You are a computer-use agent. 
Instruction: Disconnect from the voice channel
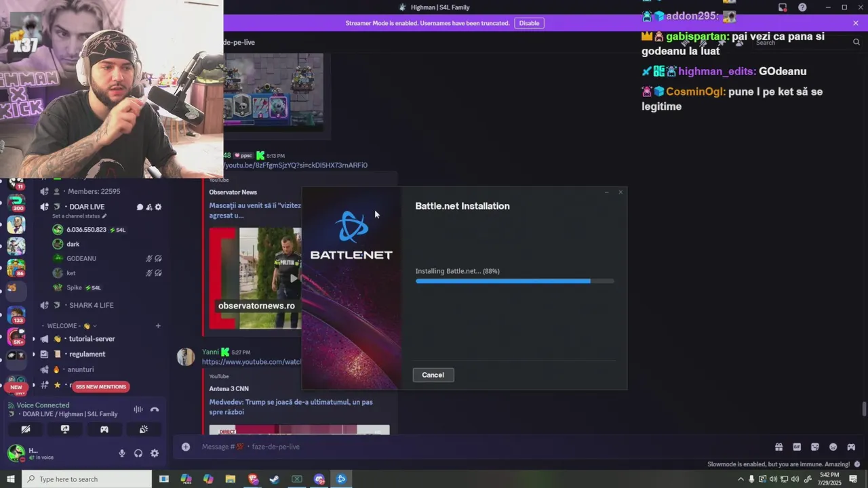coord(155,409)
